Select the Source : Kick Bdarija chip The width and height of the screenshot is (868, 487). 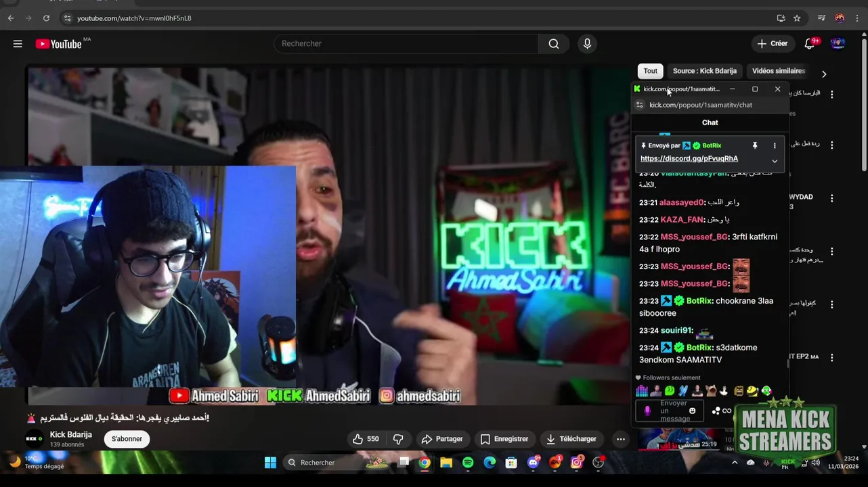pyautogui.click(x=705, y=71)
